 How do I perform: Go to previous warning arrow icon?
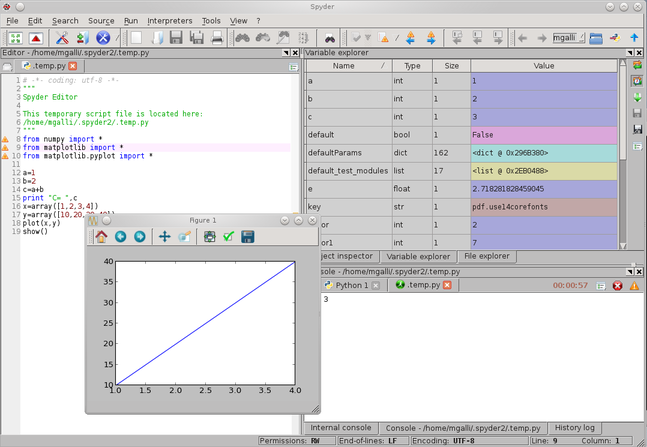[410, 38]
